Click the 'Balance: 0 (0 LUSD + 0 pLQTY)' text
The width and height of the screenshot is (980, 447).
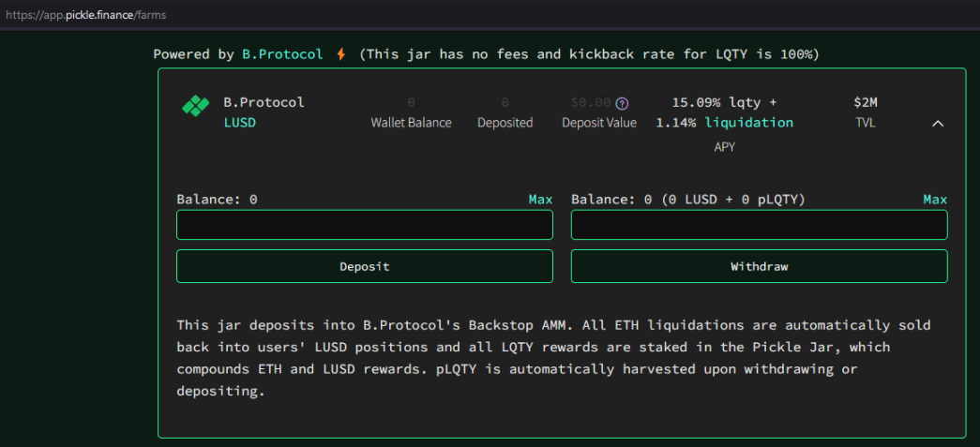pyautogui.click(x=688, y=200)
